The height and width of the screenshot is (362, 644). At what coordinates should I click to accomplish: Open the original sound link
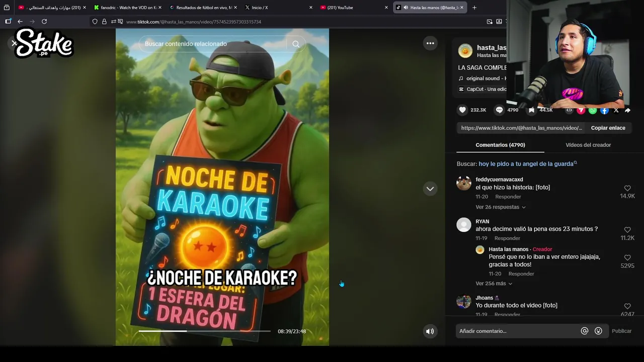click(x=482, y=78)
